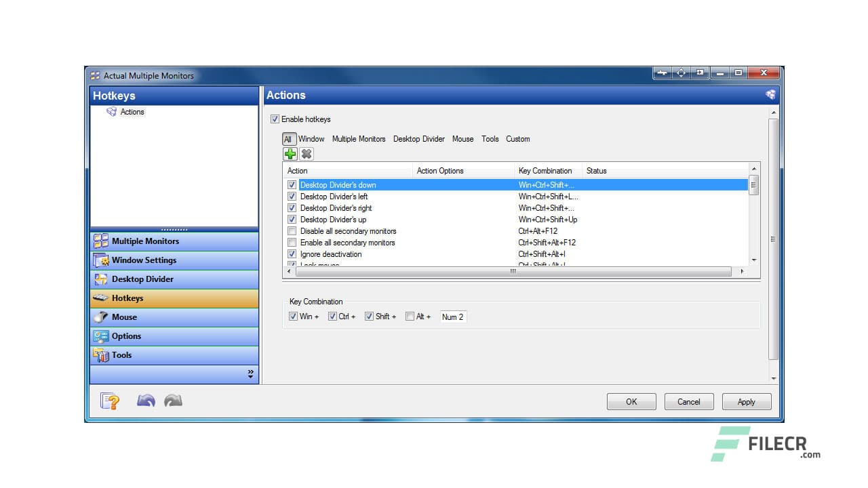Viewport: 868px width, 488px height.
Task: Switch to the Desktop Divider filter tab
Action: pos(419,139)
